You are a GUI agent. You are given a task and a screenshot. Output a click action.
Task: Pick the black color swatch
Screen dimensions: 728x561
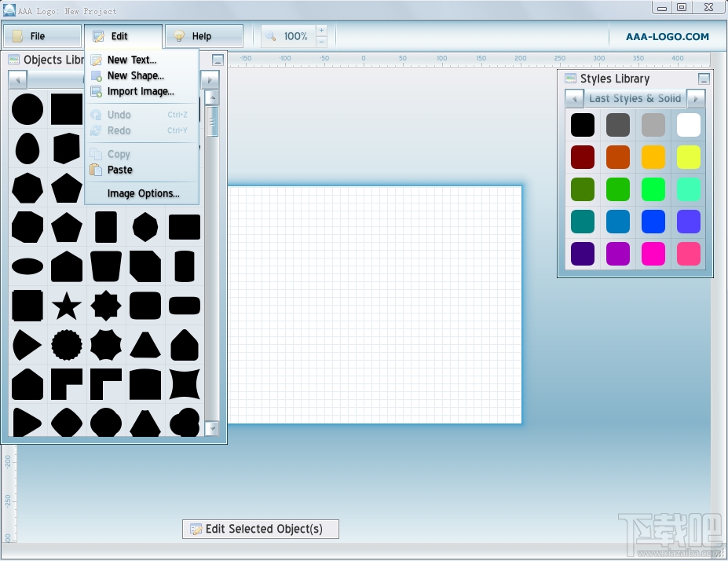pyautogui.click(x=583, y=125)
